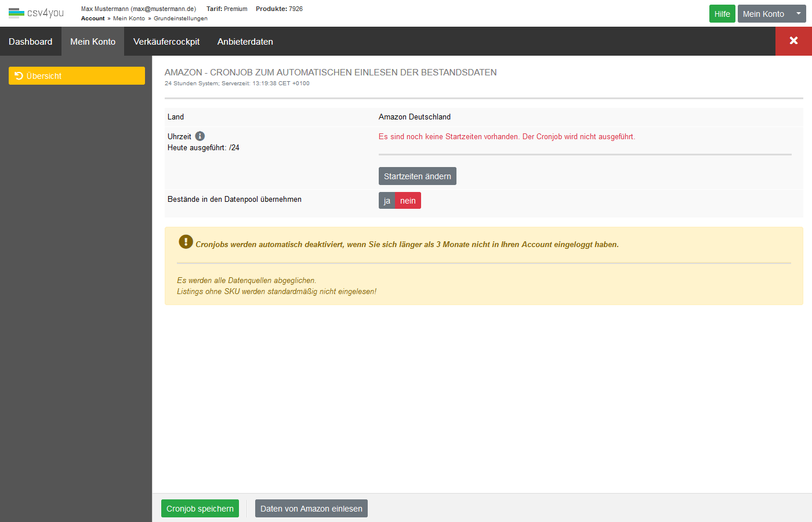Select 'ja' for Bestände in den Datenpool
Viewport: 812px width, 522px height.
(x=387, y=201)
